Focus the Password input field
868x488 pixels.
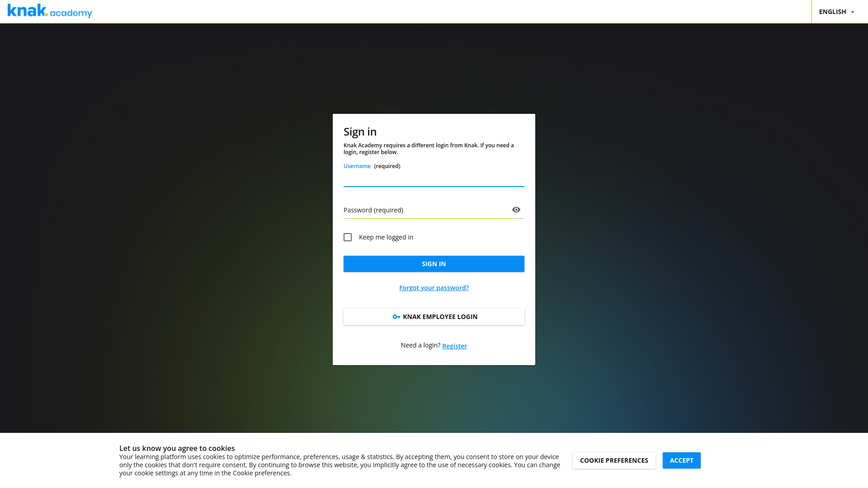point(427,210)
